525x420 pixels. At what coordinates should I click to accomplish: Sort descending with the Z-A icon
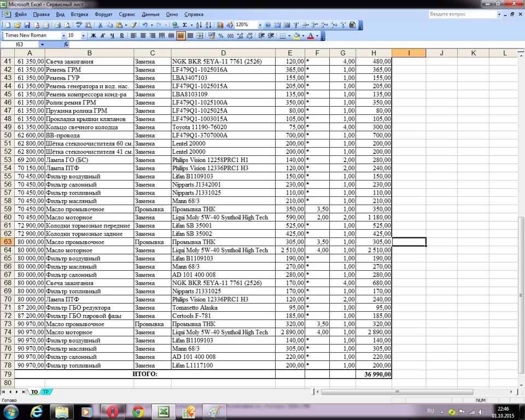208,25
